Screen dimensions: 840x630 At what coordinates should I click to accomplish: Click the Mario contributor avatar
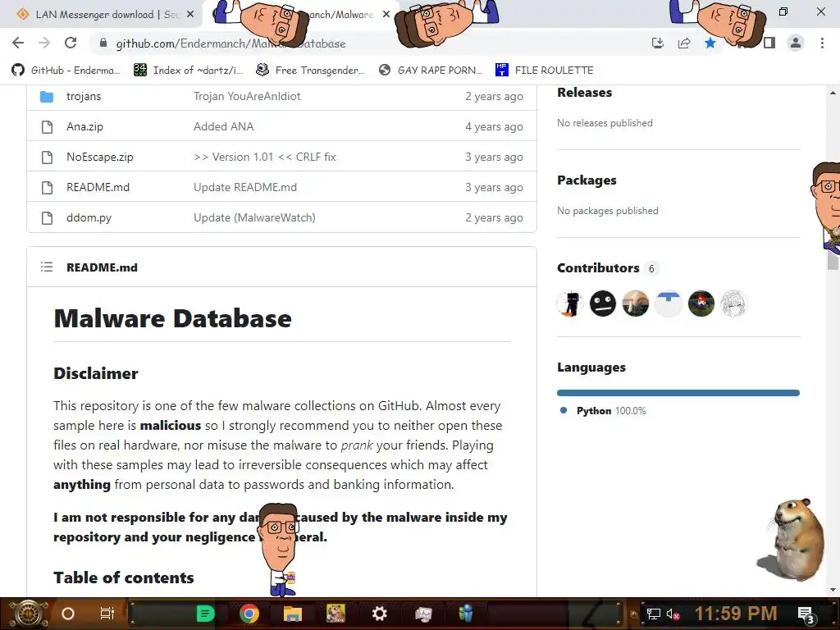[701, 304]
